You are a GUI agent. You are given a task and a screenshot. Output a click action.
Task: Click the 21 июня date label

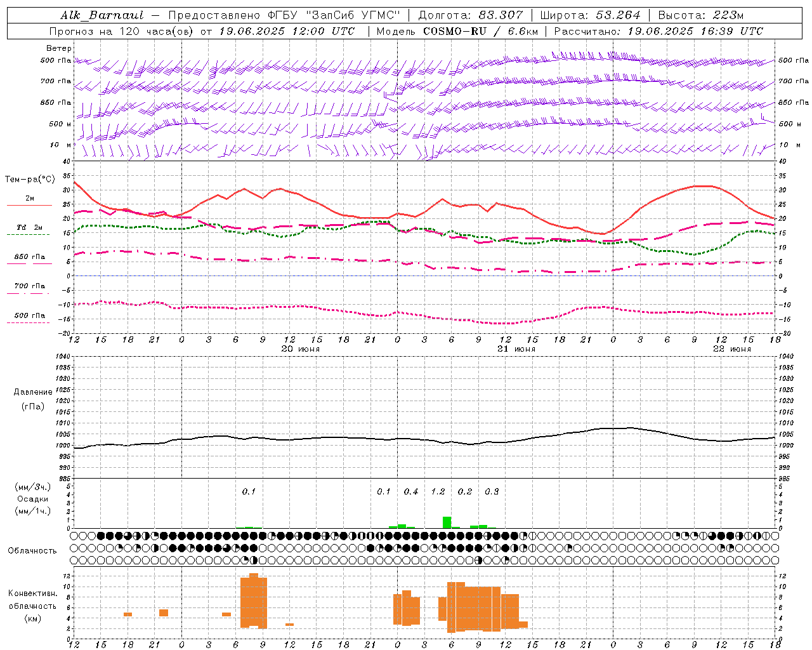pos(516,349)
